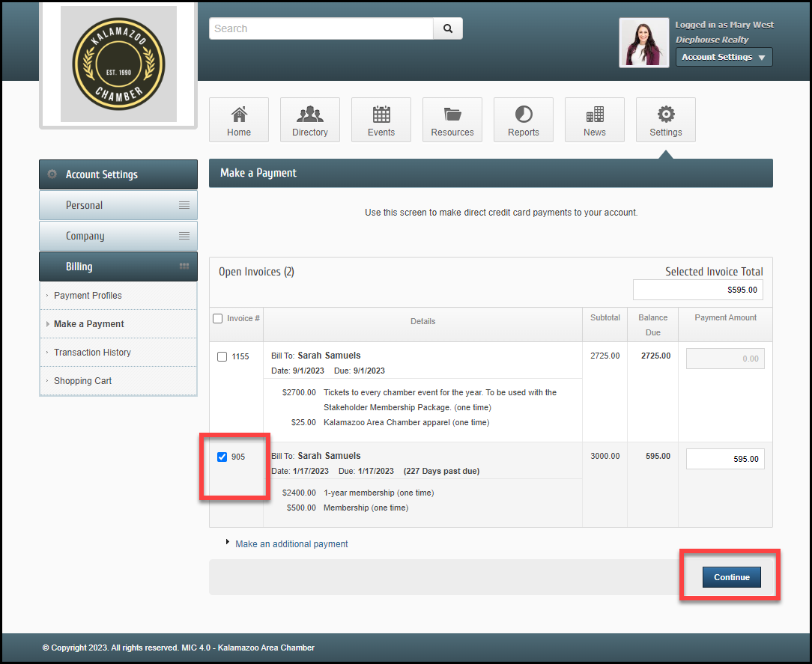Open the Events calendar icon
The width and height of the screenshot is (812, 664).
[x=381, y=115]
